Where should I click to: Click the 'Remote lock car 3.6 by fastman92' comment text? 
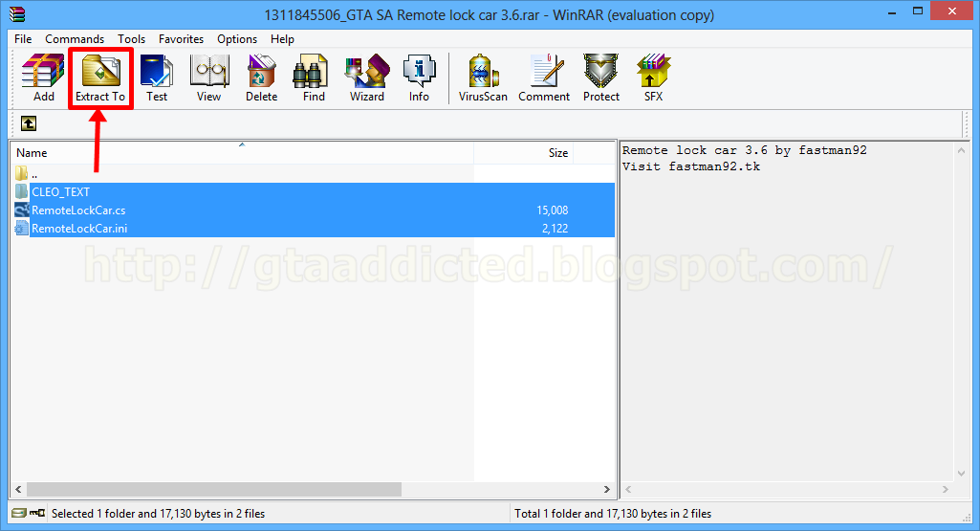click(745, 150)
